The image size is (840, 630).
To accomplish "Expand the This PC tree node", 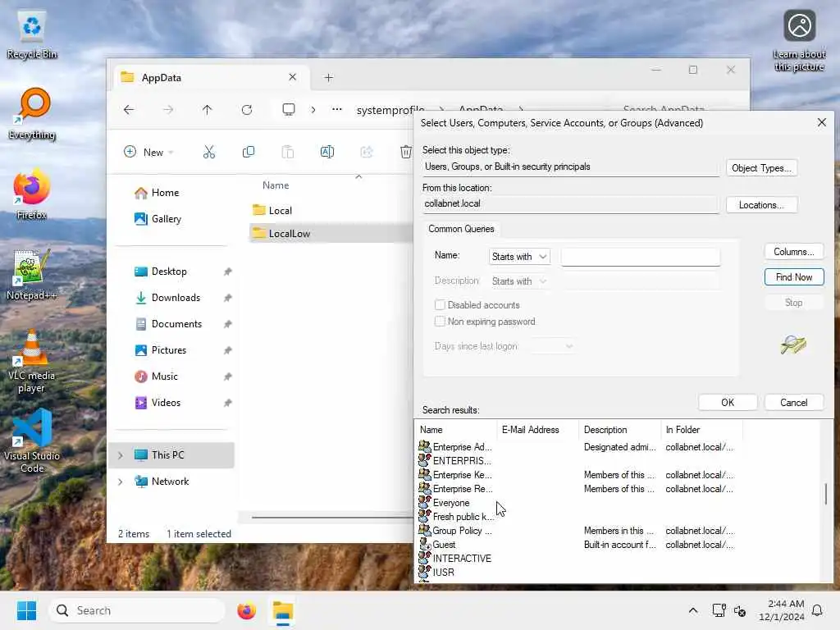I will [121, 455].
